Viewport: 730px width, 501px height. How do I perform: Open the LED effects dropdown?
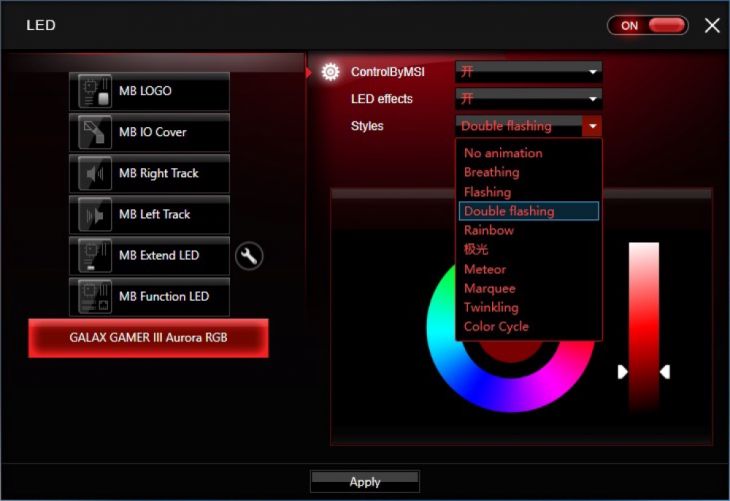coord(528,99)
